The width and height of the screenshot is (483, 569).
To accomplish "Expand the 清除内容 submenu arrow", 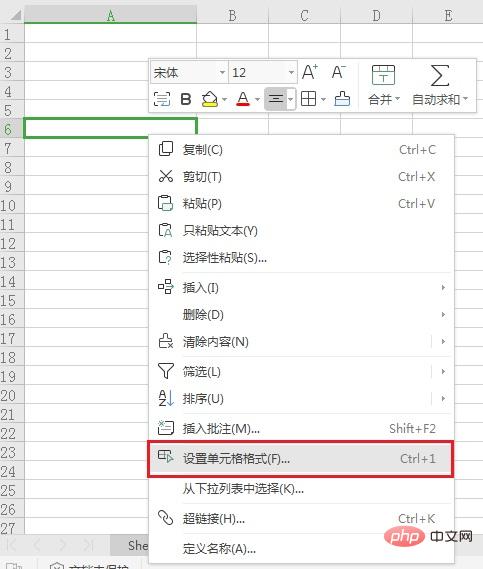I will point(443,341).
